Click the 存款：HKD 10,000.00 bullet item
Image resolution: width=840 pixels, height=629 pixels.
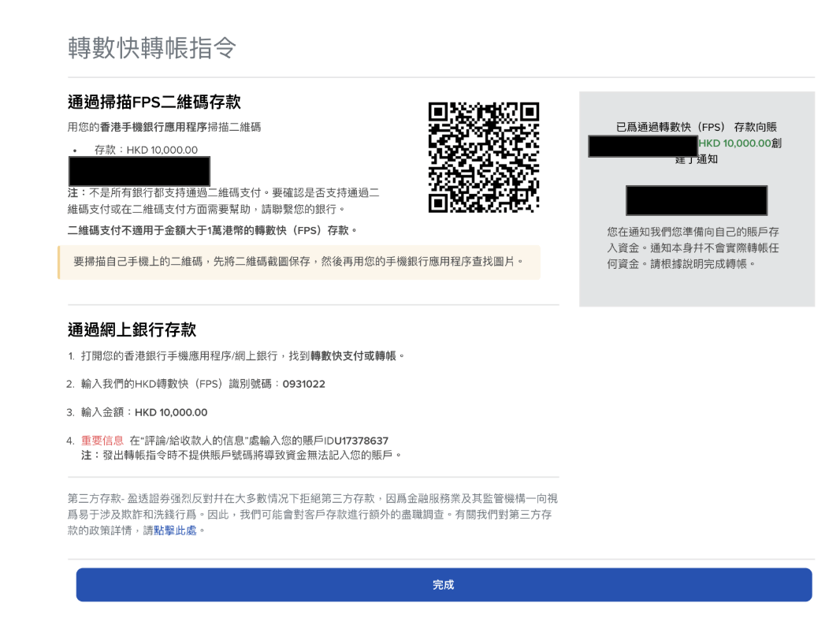(146, 150)
